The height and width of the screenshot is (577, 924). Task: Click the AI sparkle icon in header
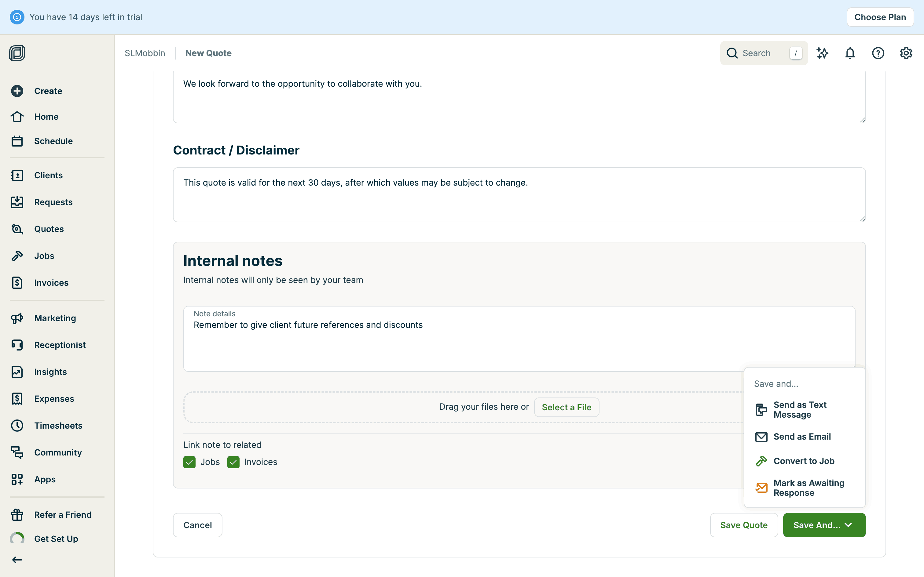[822, 53]
